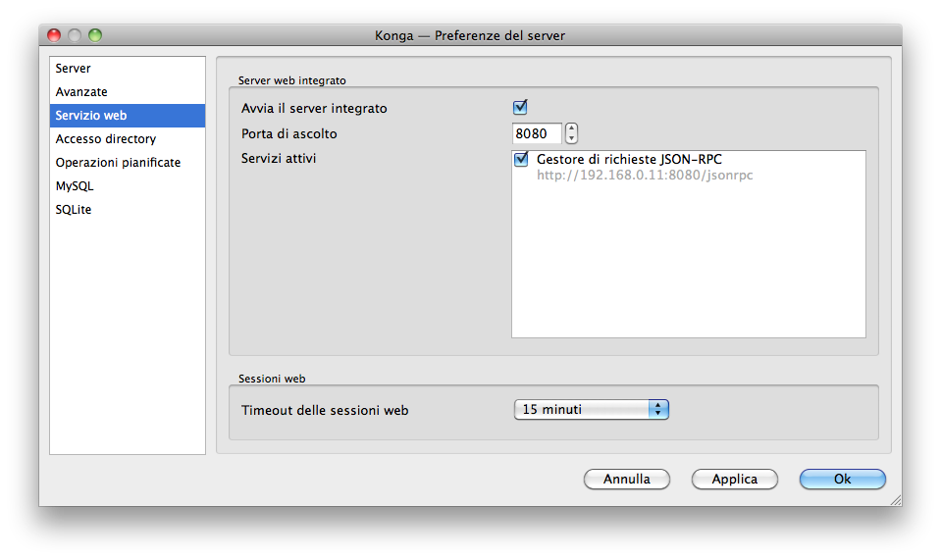
Task: Open Accesso directory settings
Action: (105, 139)
